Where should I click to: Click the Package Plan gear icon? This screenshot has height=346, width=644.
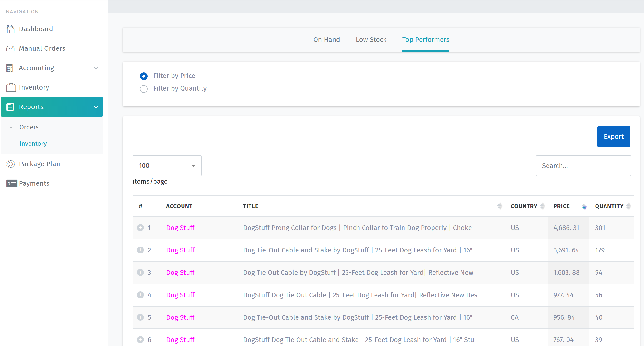(x=11, y=164)
